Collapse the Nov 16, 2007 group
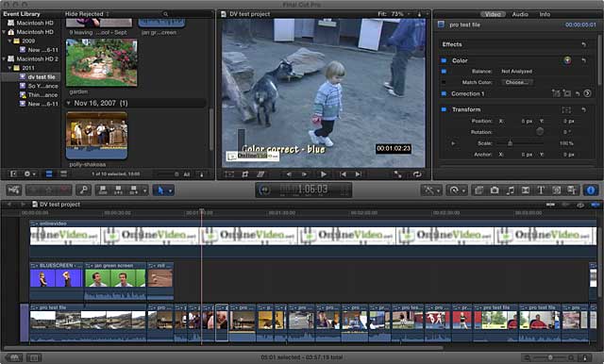This screenshot has width=604, height=364. pos(69,103)
